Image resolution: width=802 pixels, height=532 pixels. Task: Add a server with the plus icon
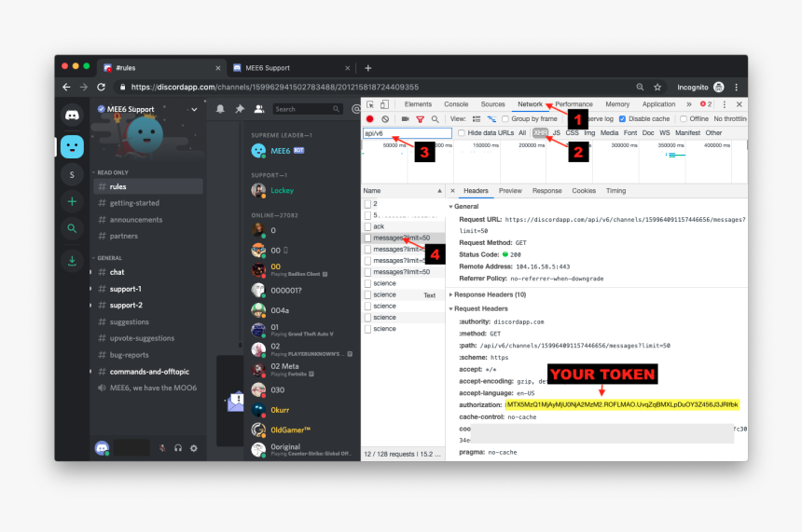(72, 201)
